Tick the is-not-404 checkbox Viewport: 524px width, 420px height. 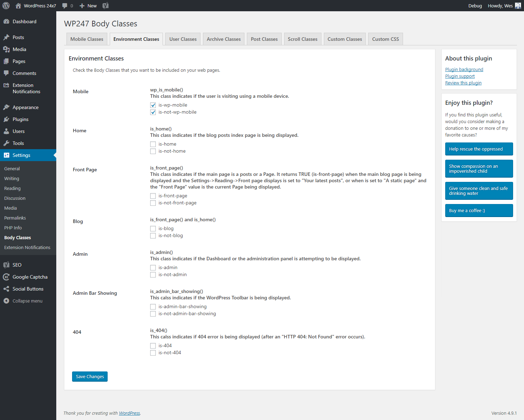(x=153, y=353)
